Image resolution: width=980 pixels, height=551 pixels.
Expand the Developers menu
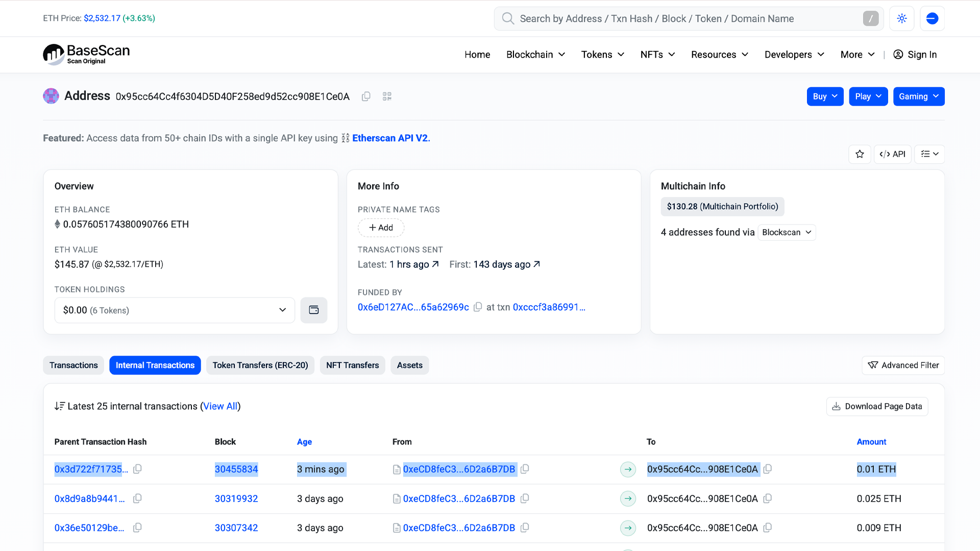coord(794,55)
